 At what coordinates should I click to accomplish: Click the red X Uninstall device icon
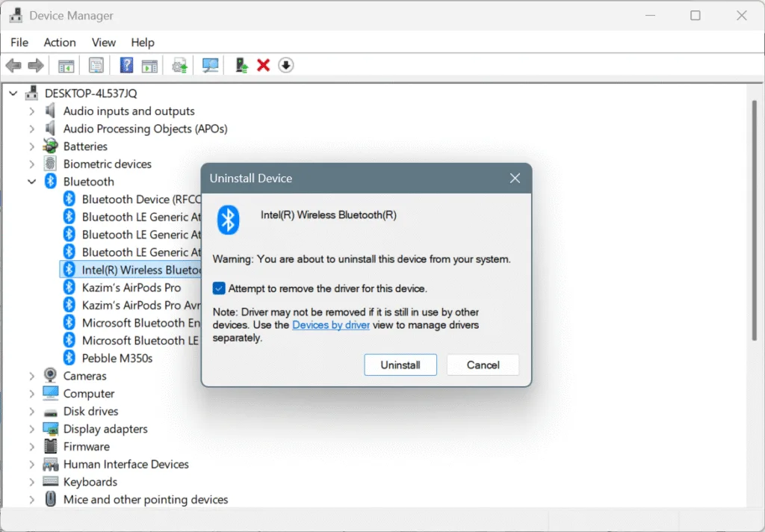(264, 65)
